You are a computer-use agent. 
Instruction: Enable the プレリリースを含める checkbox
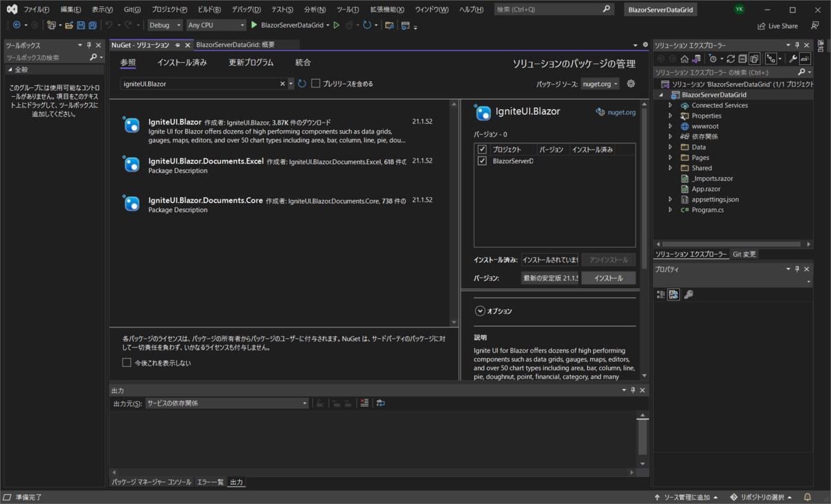point(316,84)
